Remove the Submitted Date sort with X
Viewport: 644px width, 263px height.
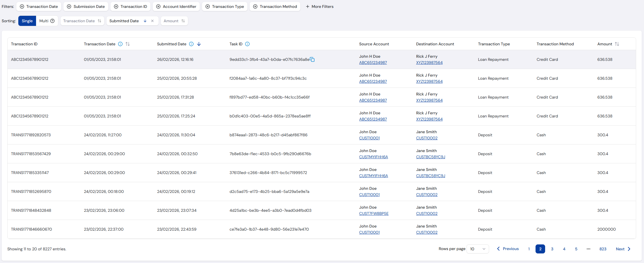[x=152, y=21]
